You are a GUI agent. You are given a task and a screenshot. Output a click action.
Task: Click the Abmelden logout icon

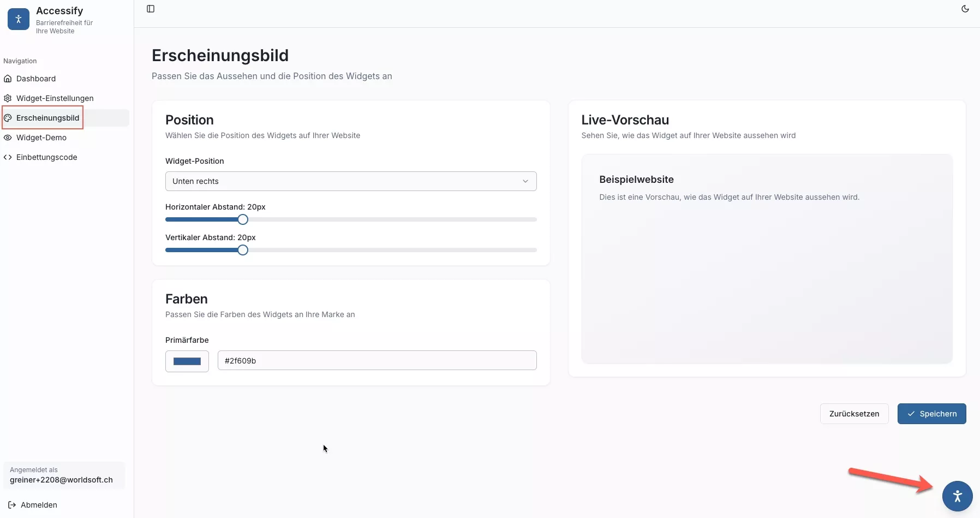click(12, 505)
